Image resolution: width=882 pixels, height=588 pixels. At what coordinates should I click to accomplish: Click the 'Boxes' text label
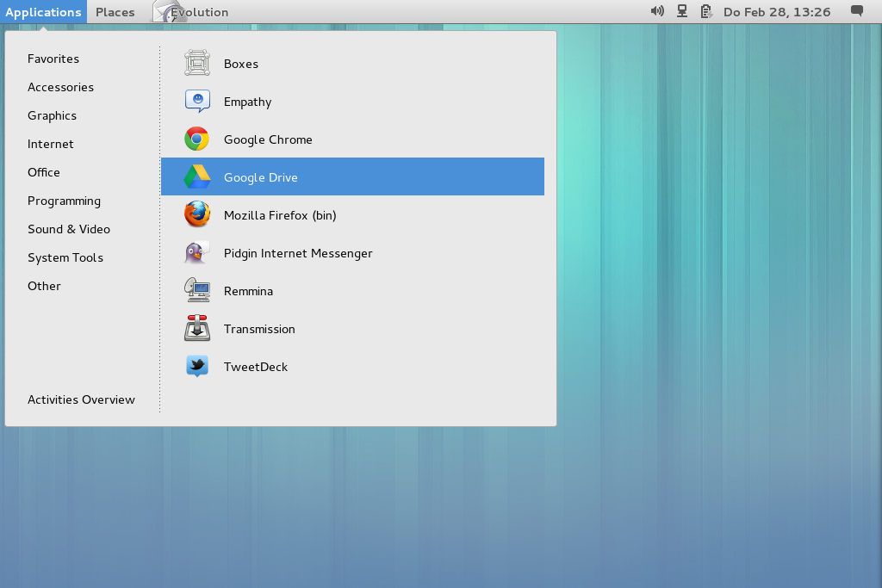pyautogui.click(x=241, y=64)
